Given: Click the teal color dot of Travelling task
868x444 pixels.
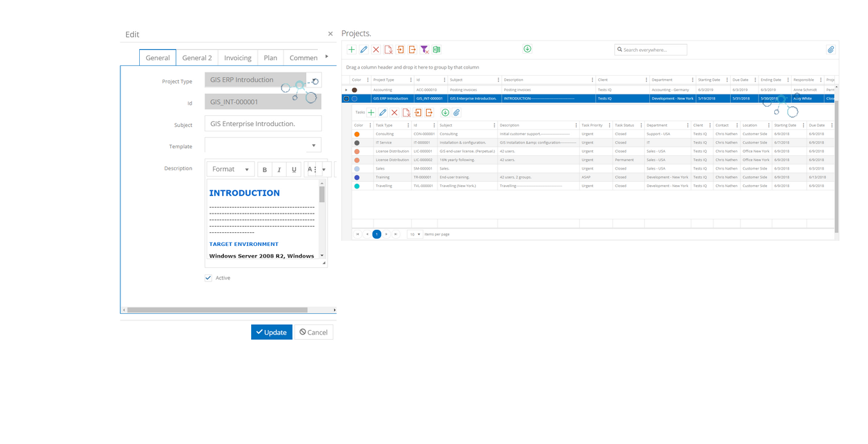Looking at the screenshot, I should click(357, 186).
